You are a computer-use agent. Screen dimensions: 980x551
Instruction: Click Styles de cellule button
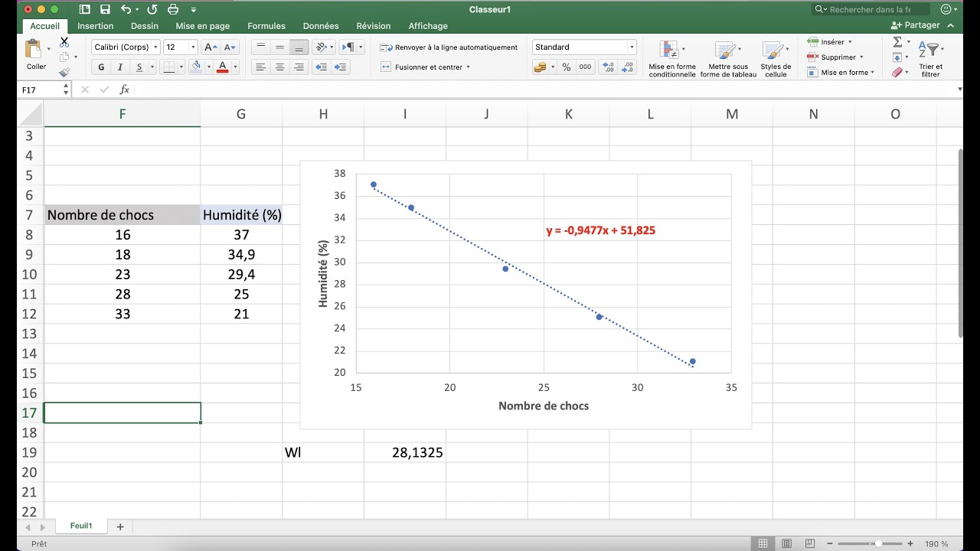[x=776, y=59]
